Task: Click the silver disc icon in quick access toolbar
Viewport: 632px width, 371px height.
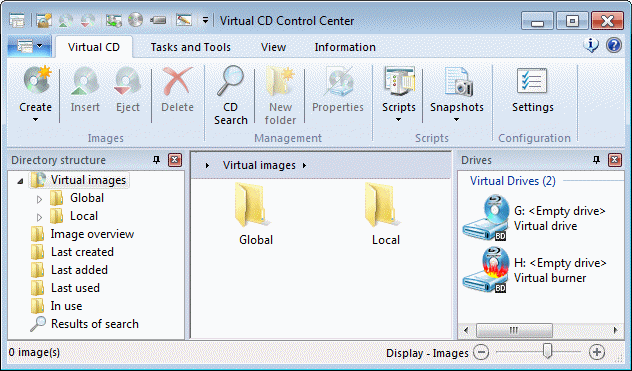Action: tap(135, 20)
